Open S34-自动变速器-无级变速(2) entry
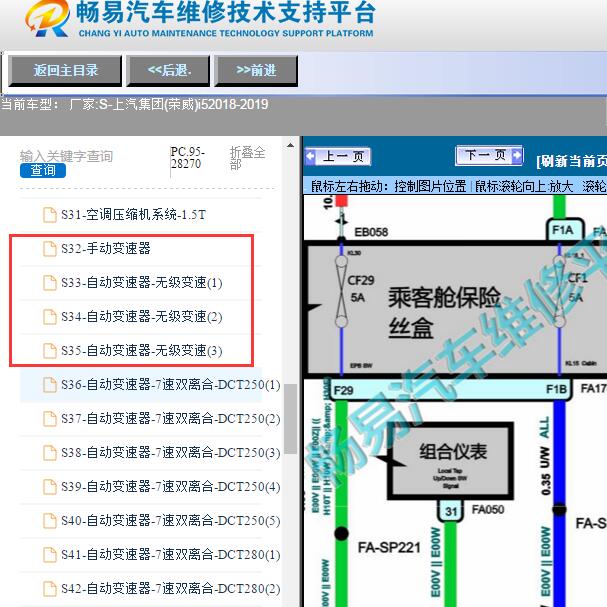 (142, 317)
